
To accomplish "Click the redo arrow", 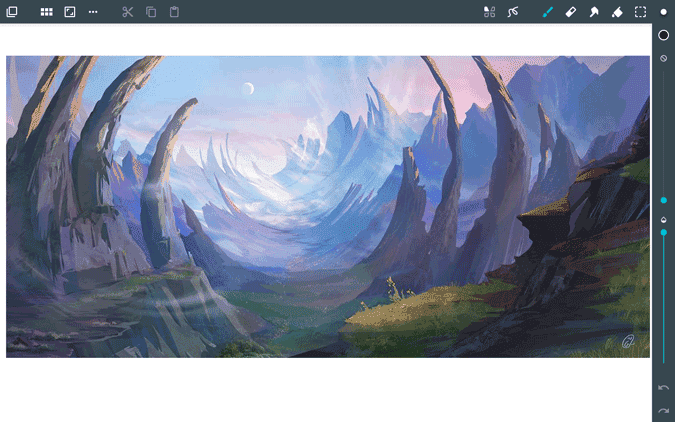I will point(664,411).
